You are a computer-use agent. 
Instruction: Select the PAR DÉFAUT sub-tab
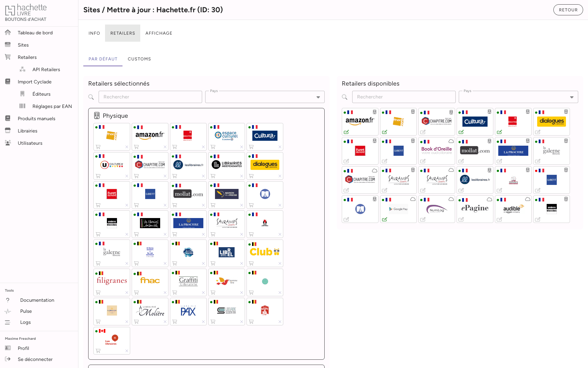(103, 59)
